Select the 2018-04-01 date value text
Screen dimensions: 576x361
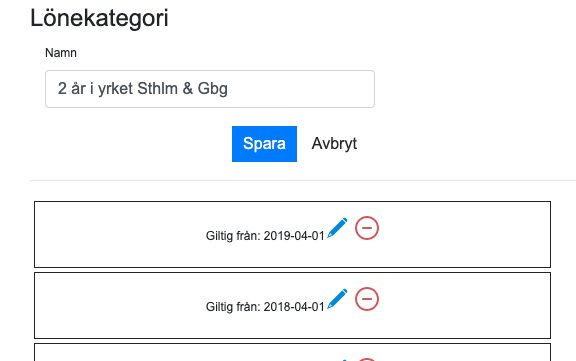(x=294, y=307)
